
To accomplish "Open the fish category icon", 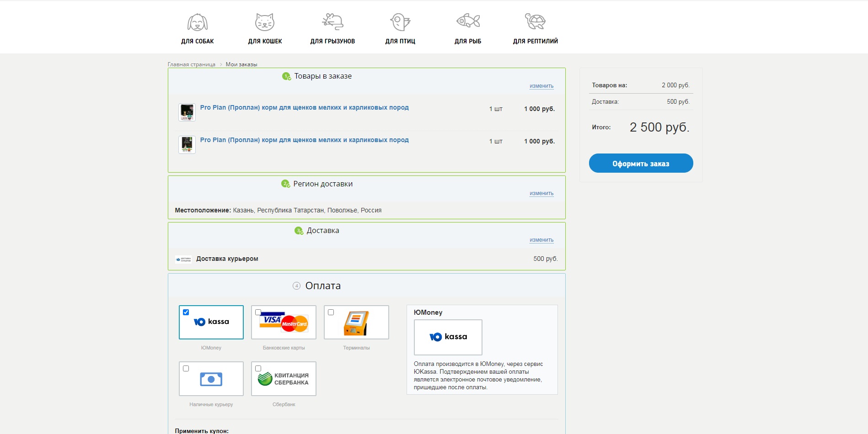I will (468, 21).
